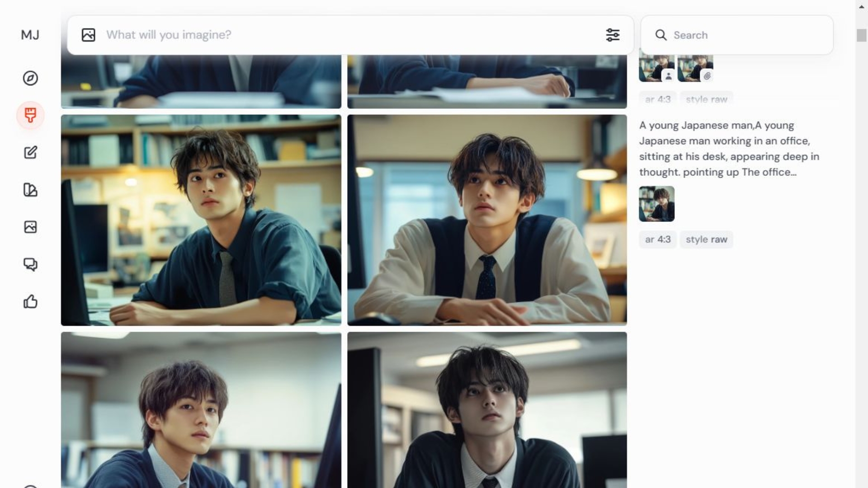
Task: Click the small reference image thumbnail below prompt
Action: pyautogui.click(x=656, y=204)
